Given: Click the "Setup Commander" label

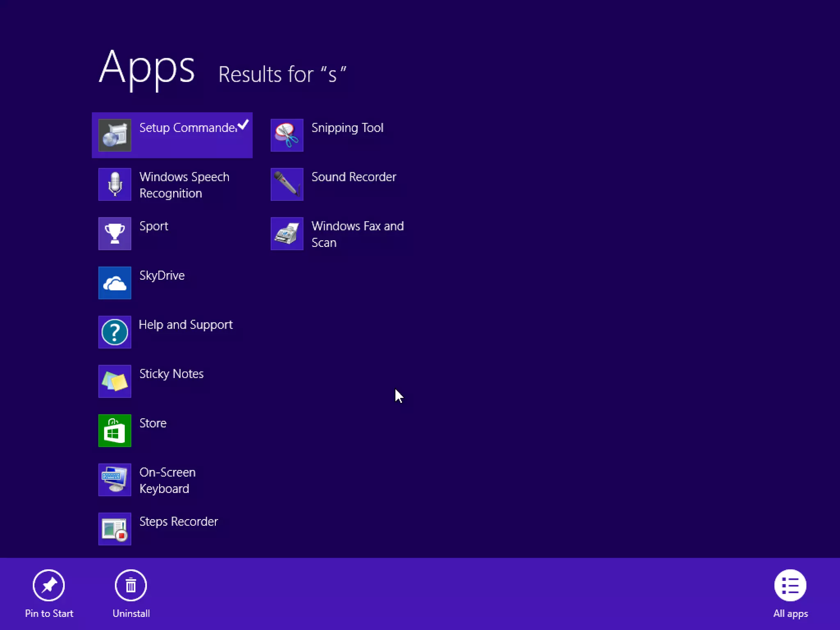Looking at the screenshot, I should pos(188,128).
